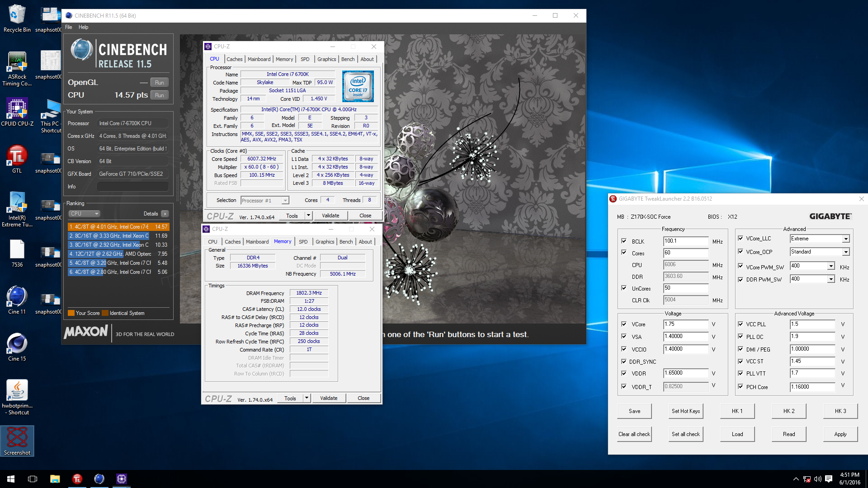Run the Cinebench CPU test
868x488 pixels.
(160, 95)
